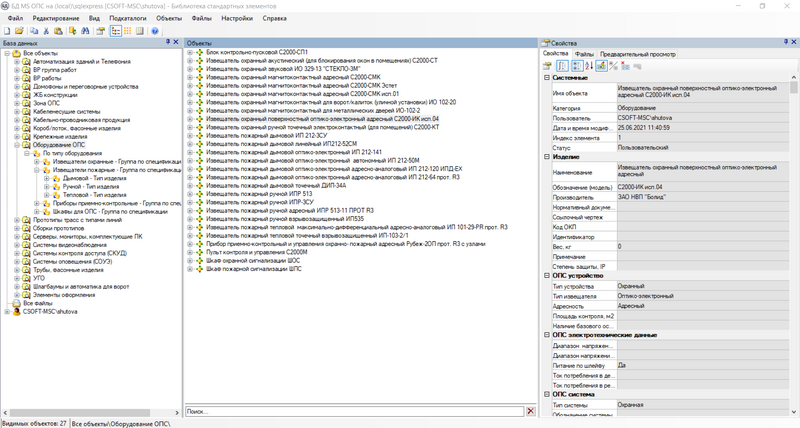Click the binoculars Find toolbar icon
This screenshot has width=800, height=428.
(x=86, y=31)
